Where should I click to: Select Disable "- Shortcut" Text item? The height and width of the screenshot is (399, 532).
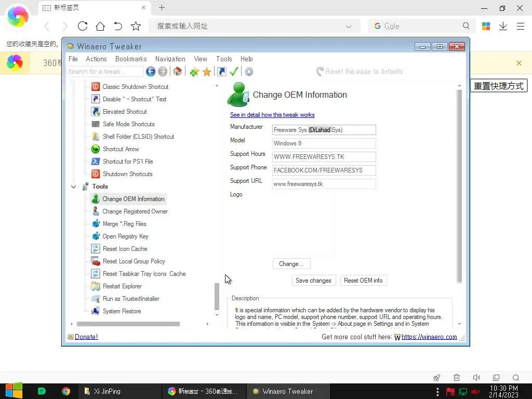click(135, 99)
